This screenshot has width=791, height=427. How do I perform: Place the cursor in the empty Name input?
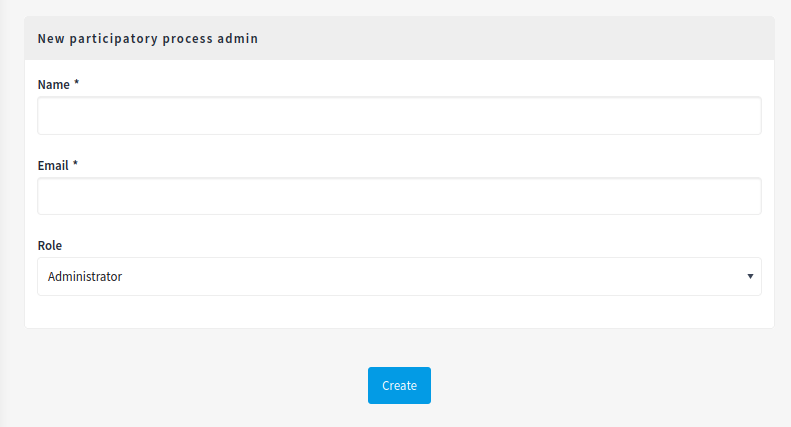click(399, 116)
